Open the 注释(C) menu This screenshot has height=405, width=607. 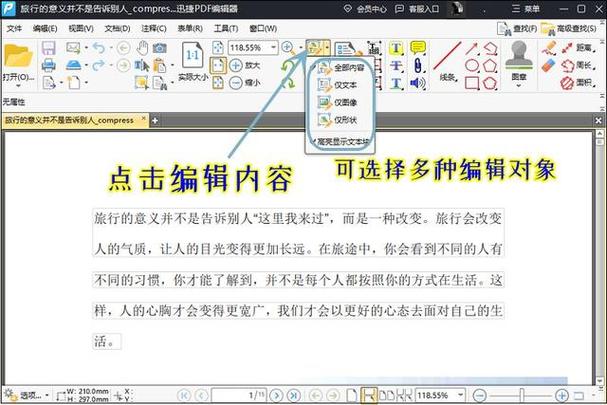click(154, 28)
